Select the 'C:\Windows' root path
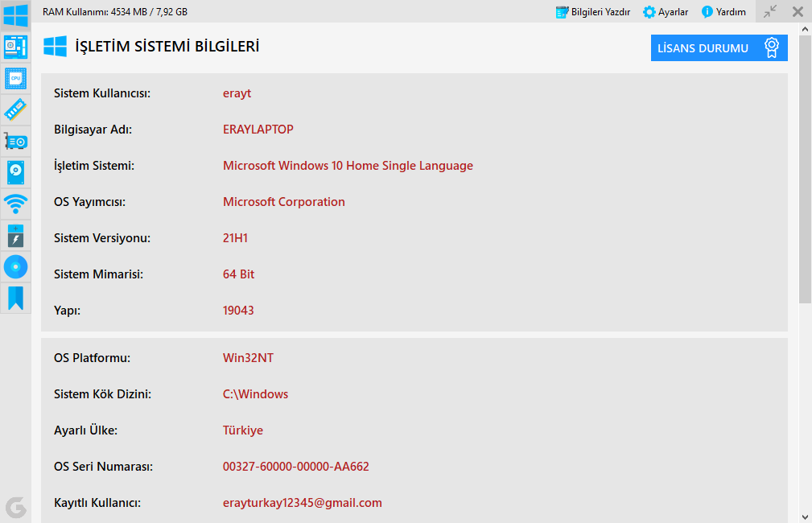 pos(255,394)
